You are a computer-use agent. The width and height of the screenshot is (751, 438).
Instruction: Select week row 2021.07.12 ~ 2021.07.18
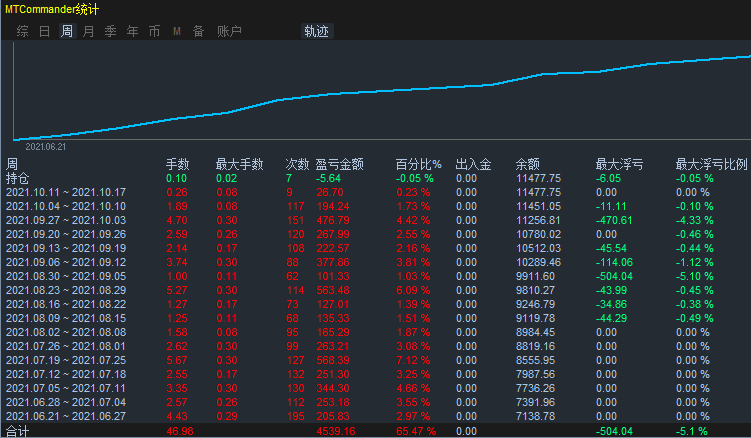click(x=376, y=374)
